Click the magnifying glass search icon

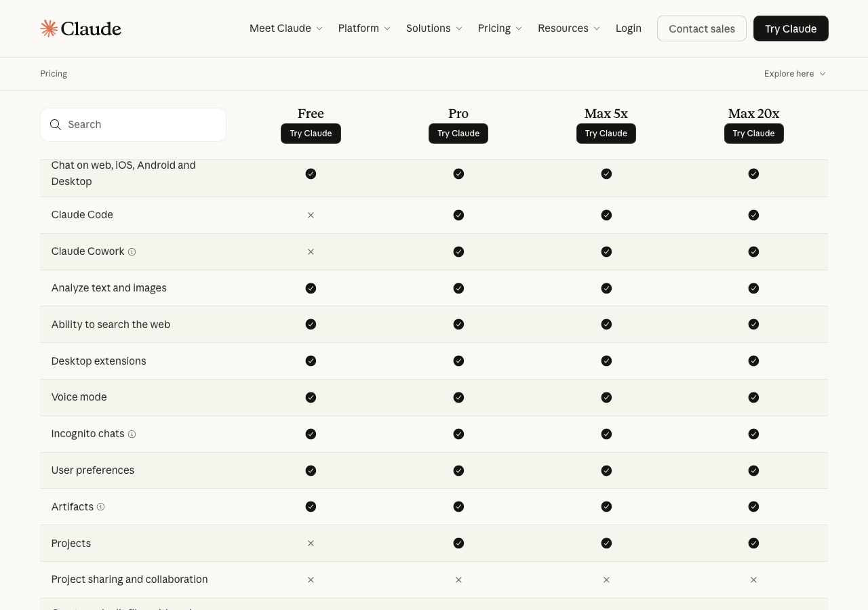[56, 125]
